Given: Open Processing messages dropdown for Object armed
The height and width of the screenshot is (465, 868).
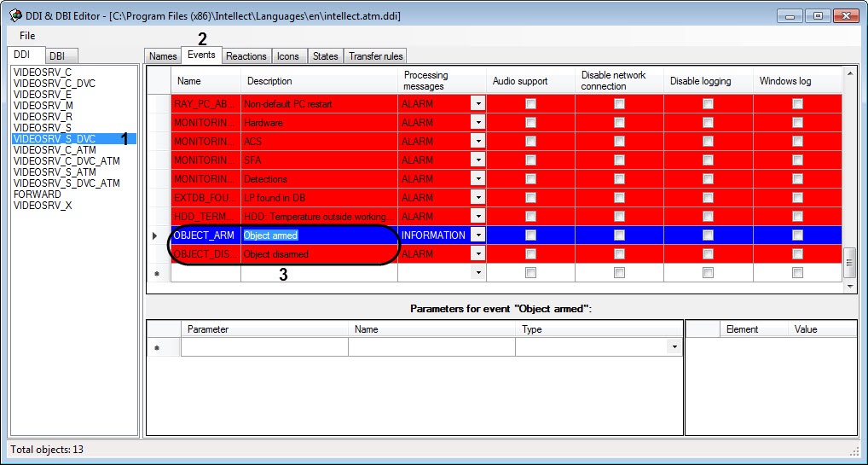Looking at the screenshot, I should tap(478, 235).
